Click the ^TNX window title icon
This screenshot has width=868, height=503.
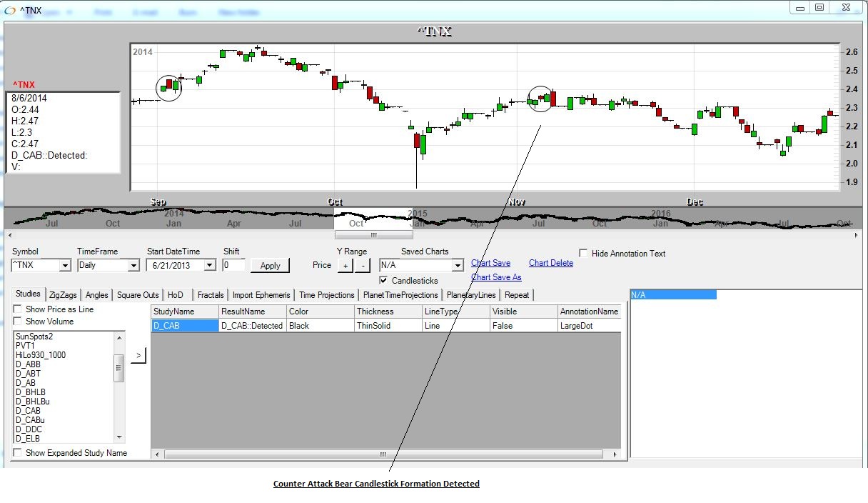[x=9, y=9]
